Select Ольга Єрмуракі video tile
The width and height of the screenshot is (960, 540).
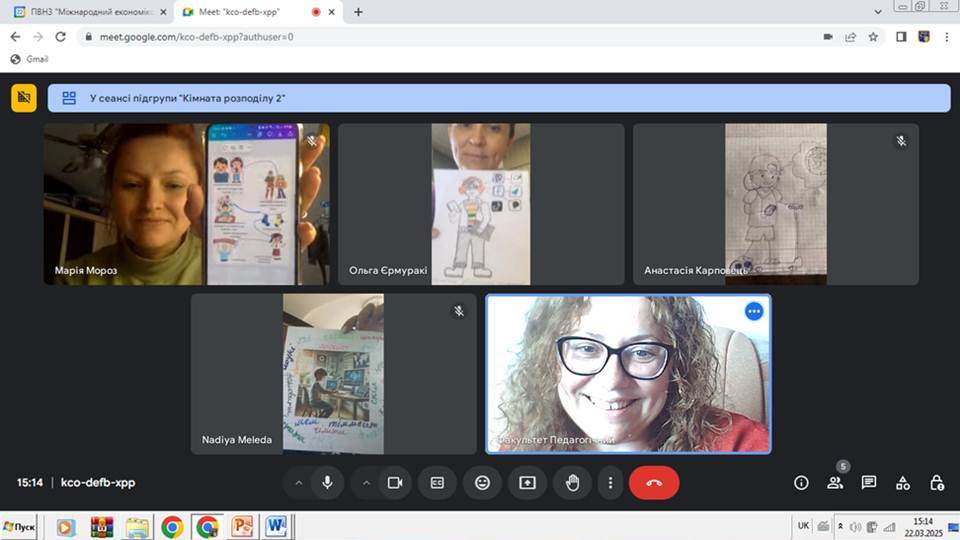point(481,204)
